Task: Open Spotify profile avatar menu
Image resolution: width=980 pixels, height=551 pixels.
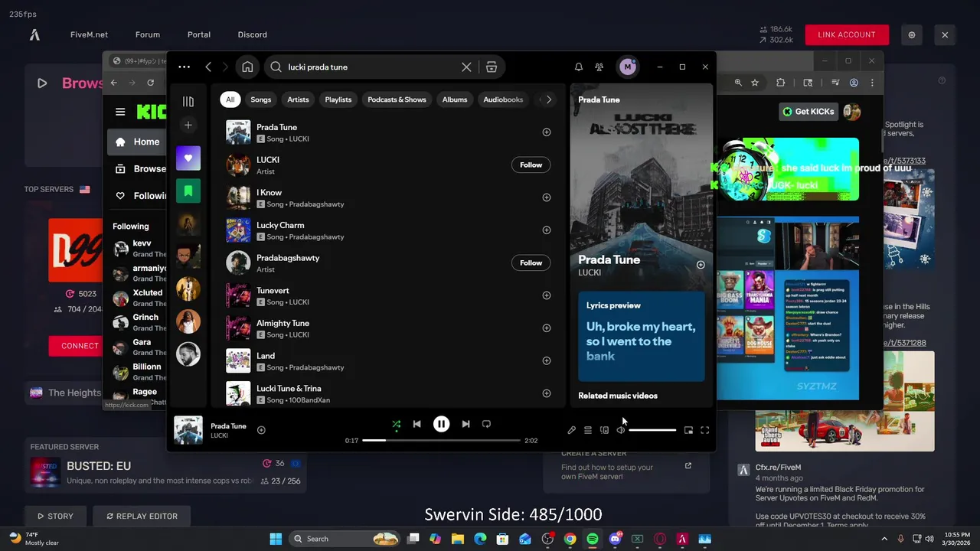Action: coord(628,67)
